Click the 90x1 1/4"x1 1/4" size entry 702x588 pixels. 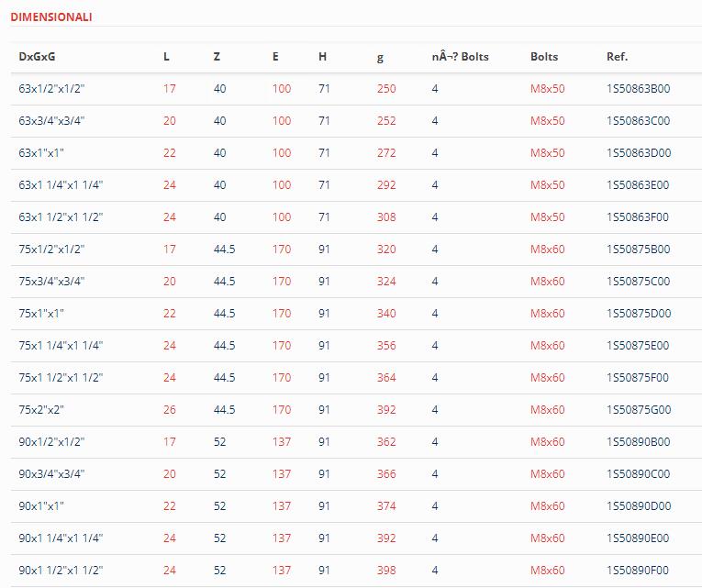click(61, 538)
